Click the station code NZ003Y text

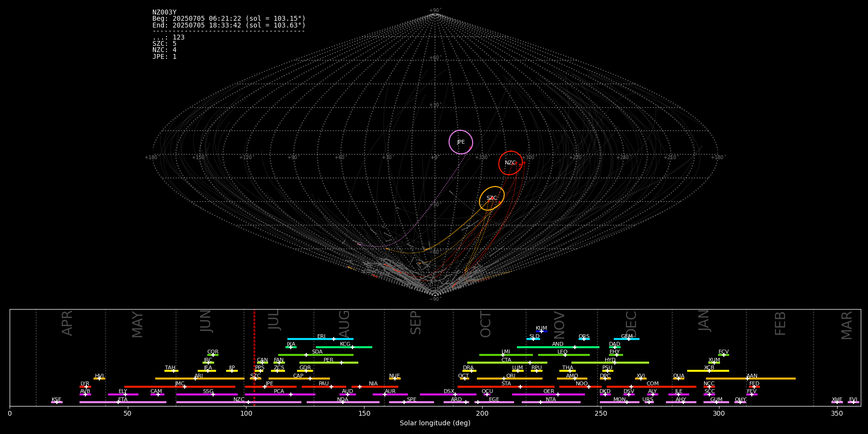point(164,13)
